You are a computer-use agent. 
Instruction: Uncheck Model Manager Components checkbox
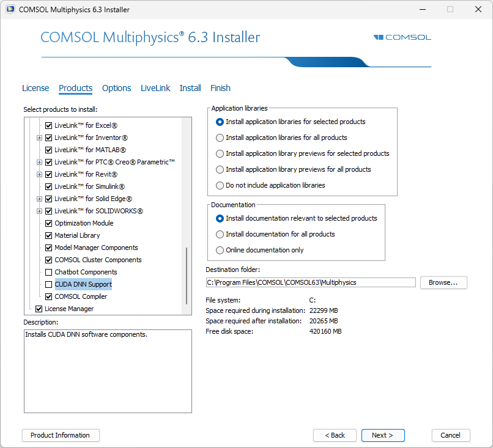(48, 248)
